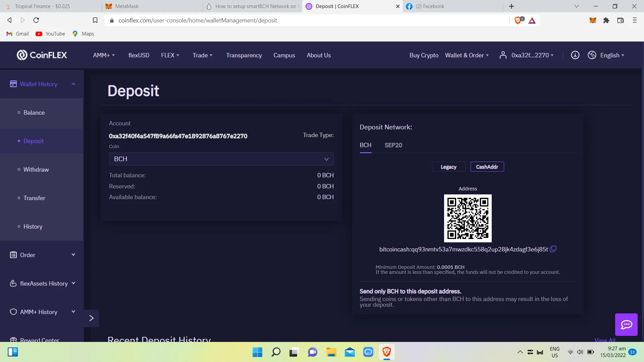Expand the sidebar arrow toggle
Screen dimensions: 644x362
click(91, 318)
